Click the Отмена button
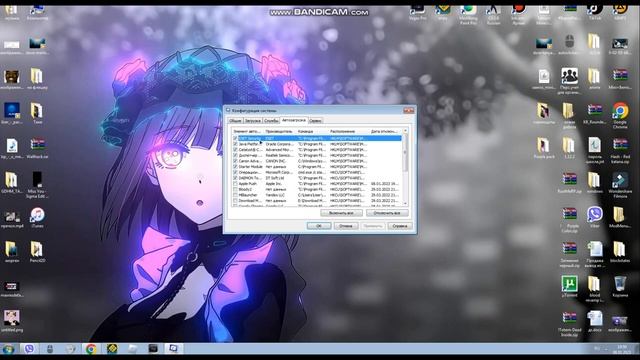 346,226
